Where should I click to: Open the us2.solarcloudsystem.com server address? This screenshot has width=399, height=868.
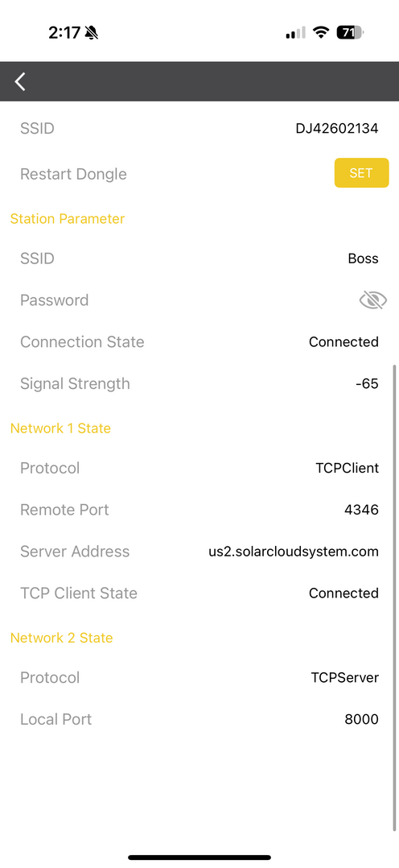[294, 552]
